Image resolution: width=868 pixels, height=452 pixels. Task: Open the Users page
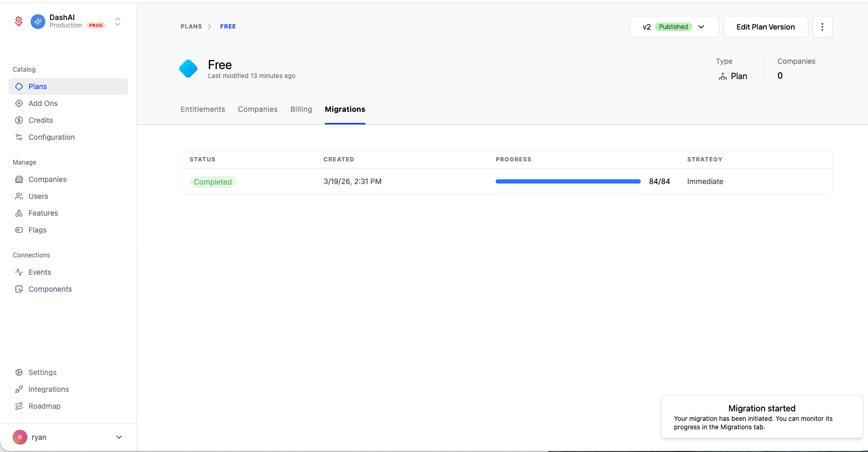[x=68, y=196]
